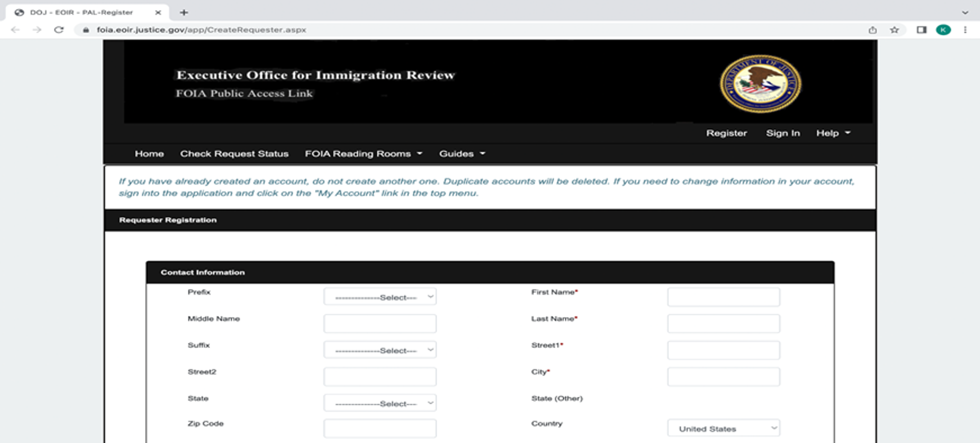Open the Sign In link
The image size is (980, 443).
click(783, 133)
